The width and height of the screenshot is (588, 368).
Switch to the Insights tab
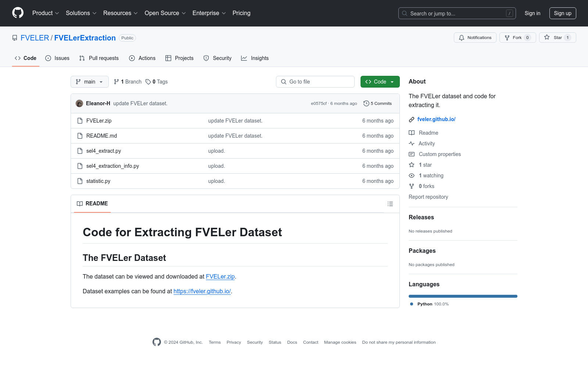click(255, 58)
